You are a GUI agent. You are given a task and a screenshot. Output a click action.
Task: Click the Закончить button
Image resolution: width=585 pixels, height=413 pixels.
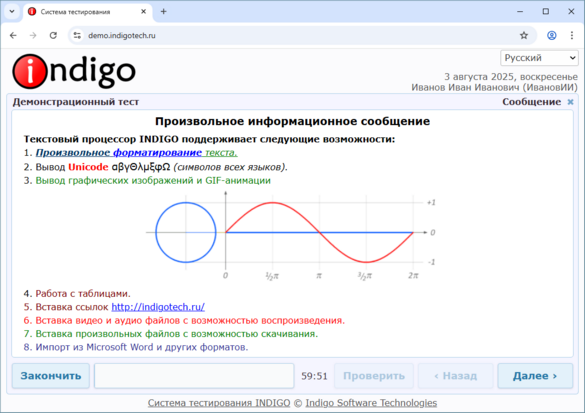[x=51, y=376]
